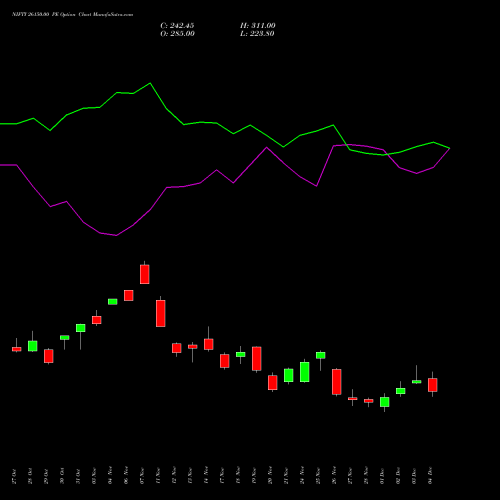Click the red candlestick above 26 Nov

point(337,382)
